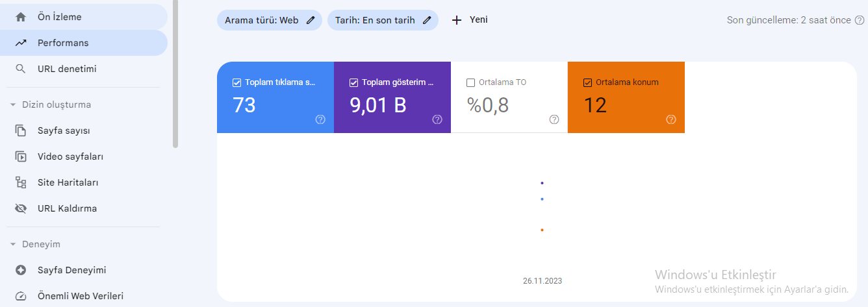Click the Video sayfaları icon
This screenshot has width=868, height=307.
21,156
